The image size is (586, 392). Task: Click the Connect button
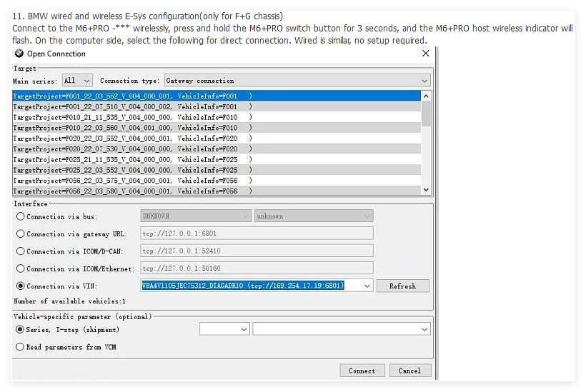click(362, 371)
